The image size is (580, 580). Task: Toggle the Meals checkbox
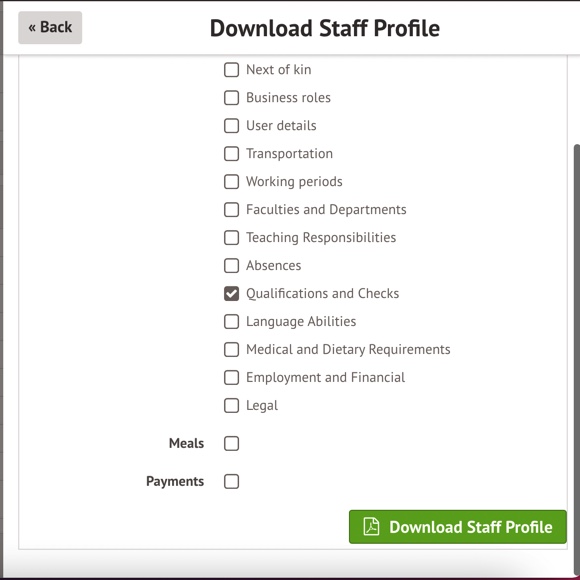232,444
